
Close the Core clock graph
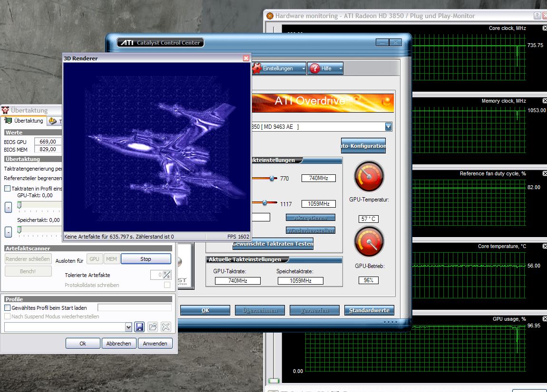point(545,28)
